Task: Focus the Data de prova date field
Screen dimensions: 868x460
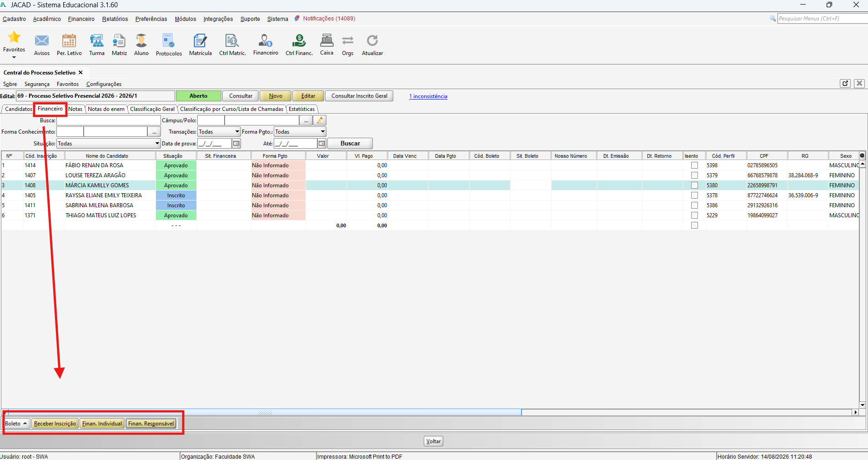Action: click(215, 144)
